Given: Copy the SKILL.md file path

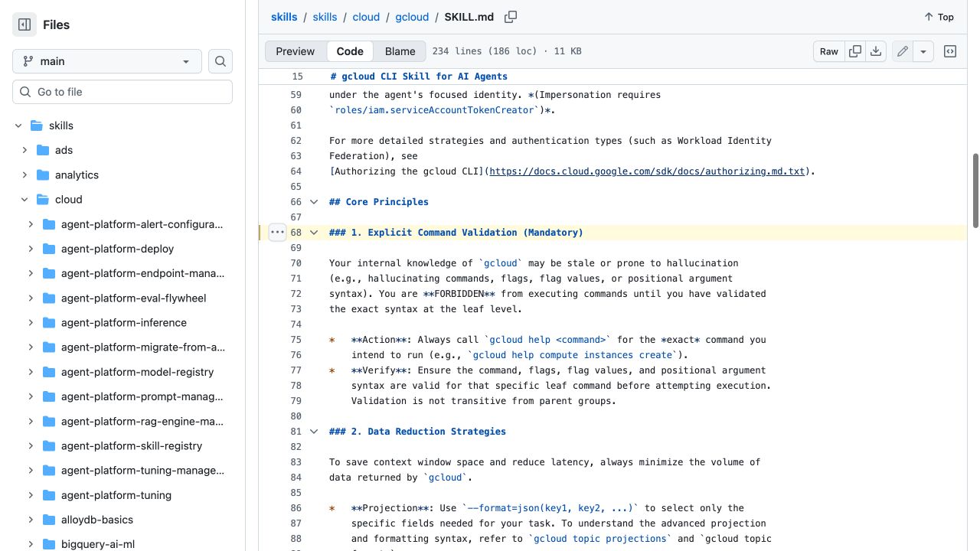Looking at the screenshot, I should pos(511,17).
